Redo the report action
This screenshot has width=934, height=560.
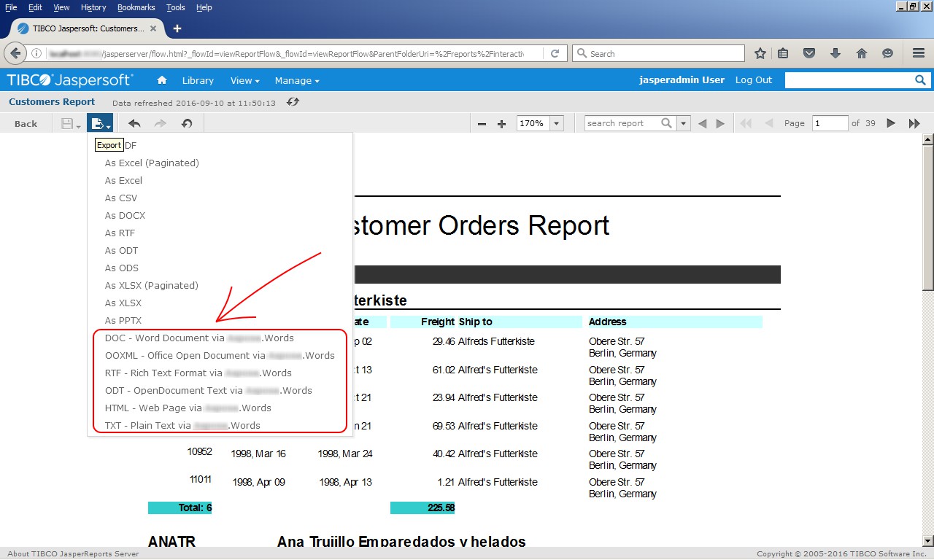click(x=161, y=124)
